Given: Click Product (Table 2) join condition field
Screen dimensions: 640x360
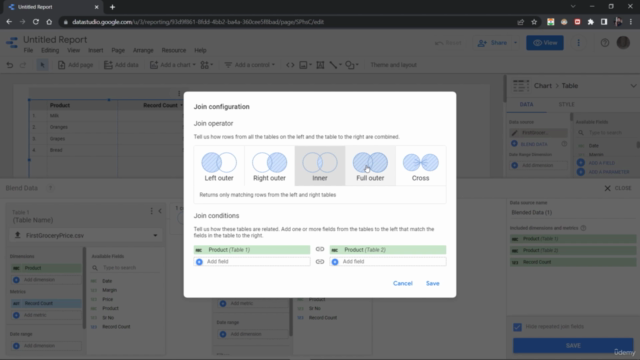Looking at the screenshot, I should (x=388, y=250).
